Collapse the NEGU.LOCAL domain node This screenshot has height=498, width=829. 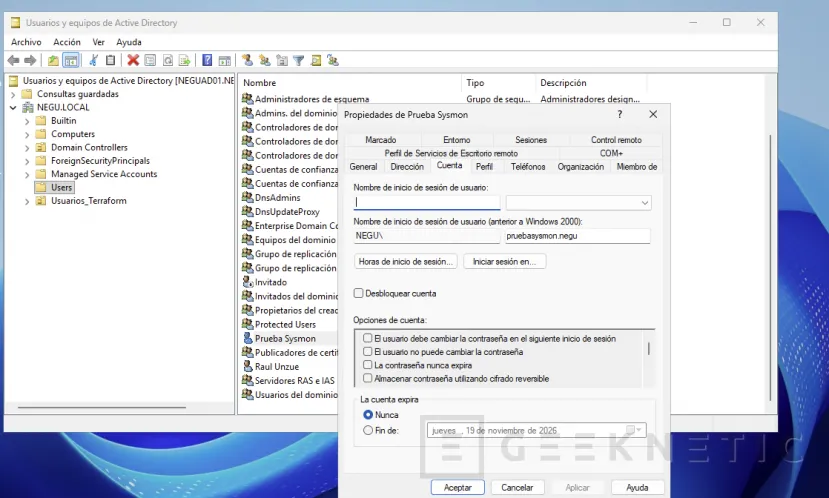[13, 108]
